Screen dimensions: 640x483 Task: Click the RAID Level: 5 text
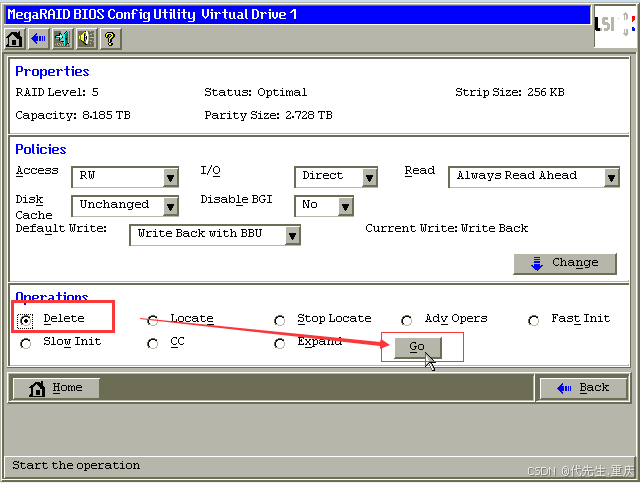[x=57, y=92]
